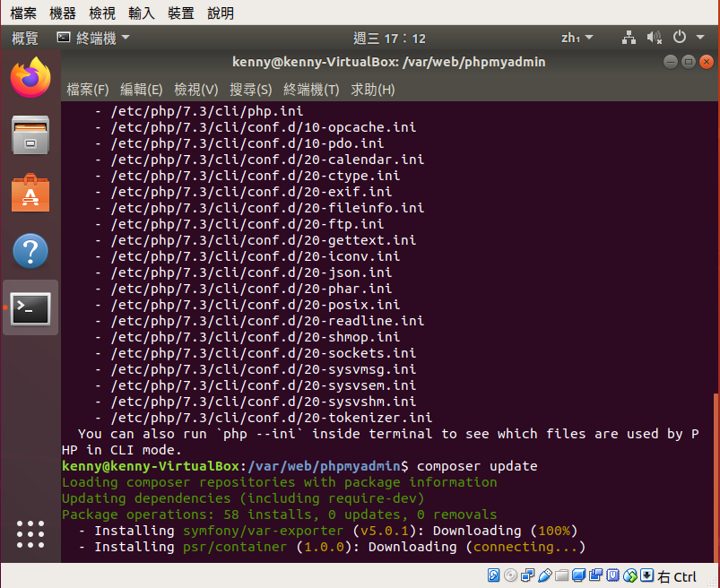This screenshot has height=588, width=720.
Task: Open the VirtualBox 檢視 menu
Action: click(102, 13)
